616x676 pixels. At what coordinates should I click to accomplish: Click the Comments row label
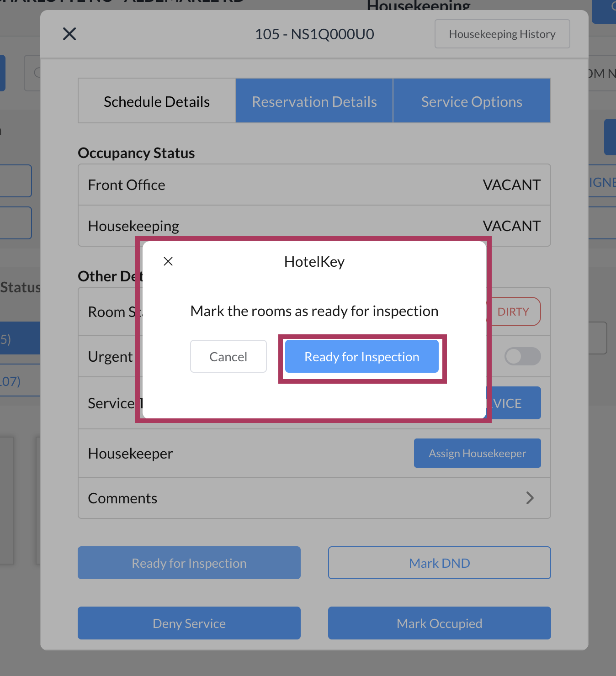click(x=122, y=498)
